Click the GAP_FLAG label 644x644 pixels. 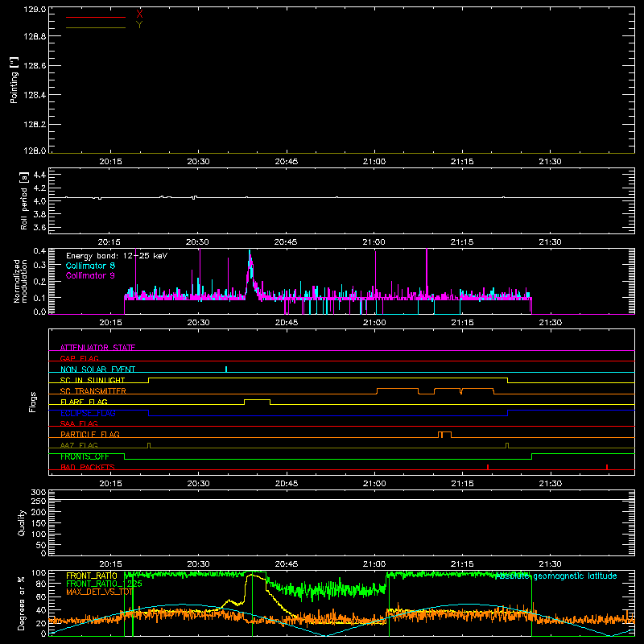[x=79, y=358]
